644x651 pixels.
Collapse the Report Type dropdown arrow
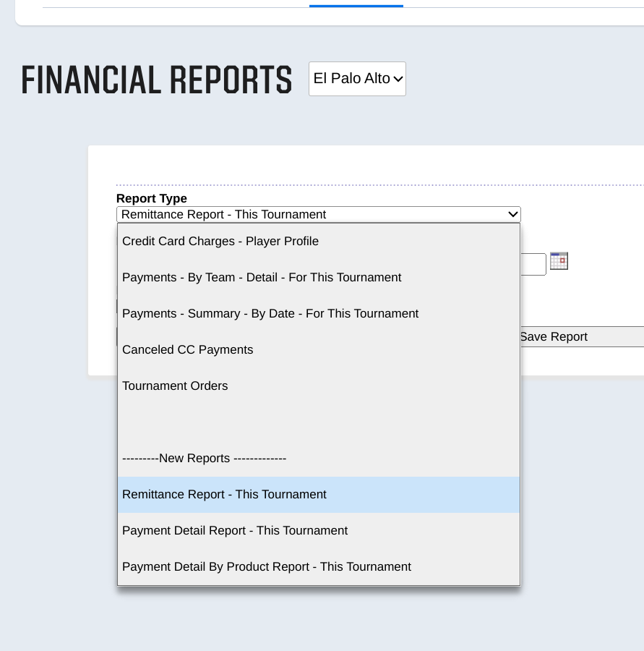(x=512, y=215)
